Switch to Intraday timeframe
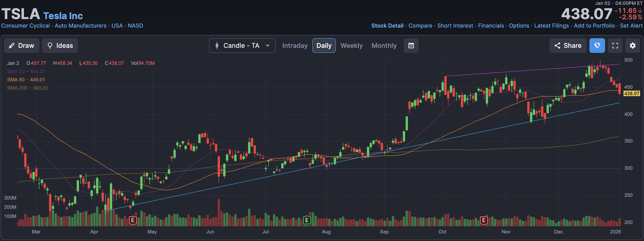 (x=295, y=45)
